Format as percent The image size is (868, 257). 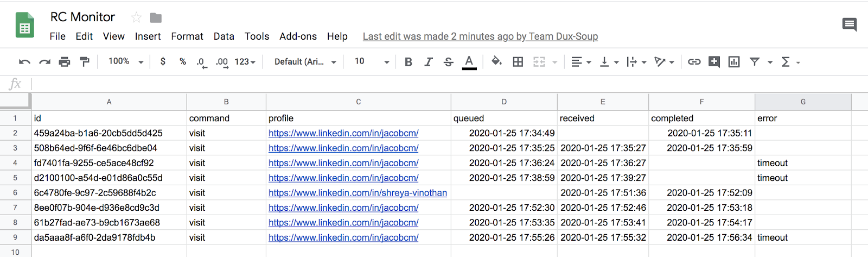tap(183, 61)
